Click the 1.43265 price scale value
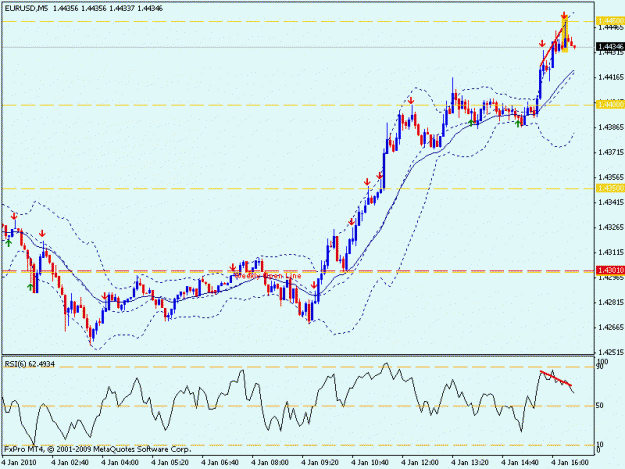 point(612,228)
